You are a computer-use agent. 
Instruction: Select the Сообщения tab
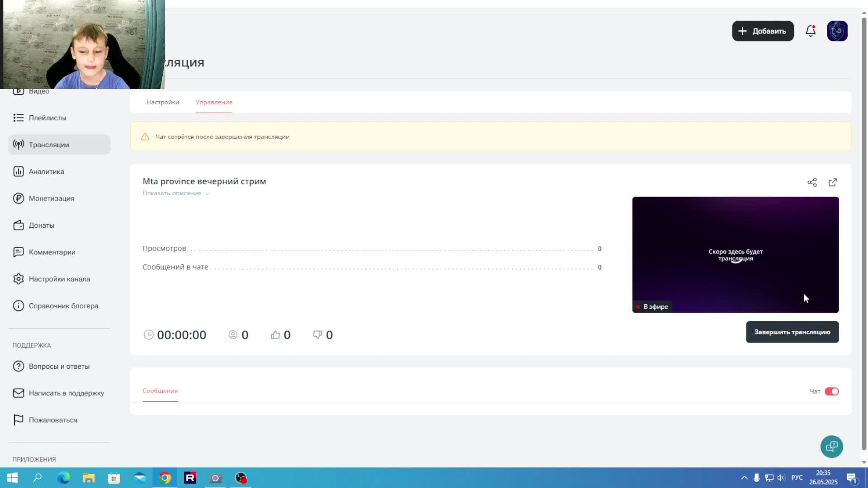pyautogui.click(x=160, y=391)
